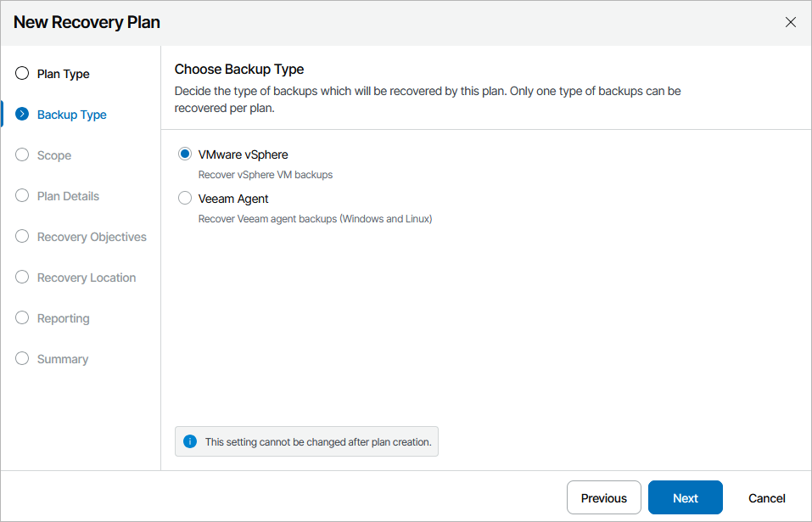The image size is (812, 522).
Task: Navigate to the Plan Details step
Action: 67,195
